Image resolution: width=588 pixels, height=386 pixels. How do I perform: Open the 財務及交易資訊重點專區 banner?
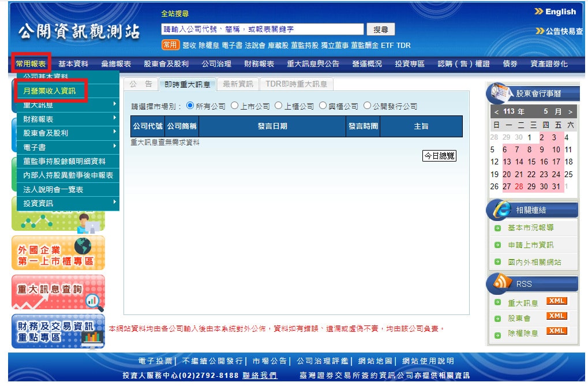pos(56,332)
